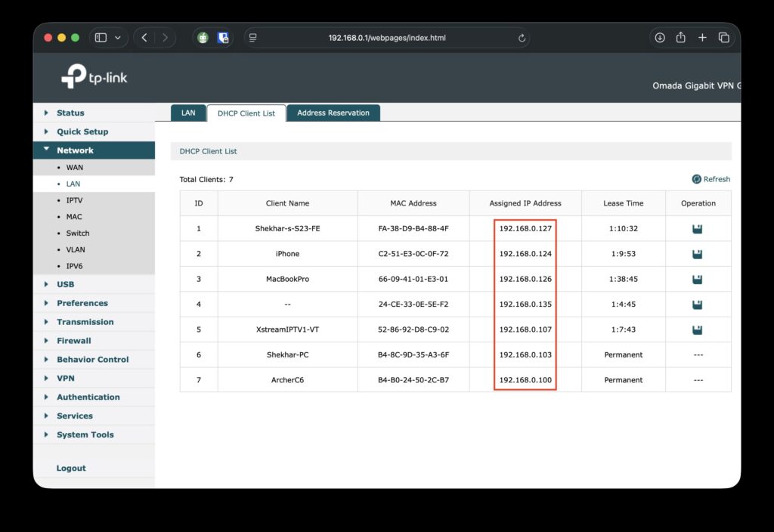This screenshot has width=774, height=532.
Task: Collapse the Network menu section
Action: 75,150
